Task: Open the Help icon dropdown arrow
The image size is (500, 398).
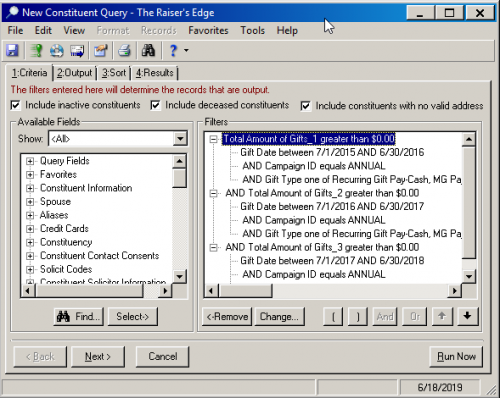Action: (186, 51)
